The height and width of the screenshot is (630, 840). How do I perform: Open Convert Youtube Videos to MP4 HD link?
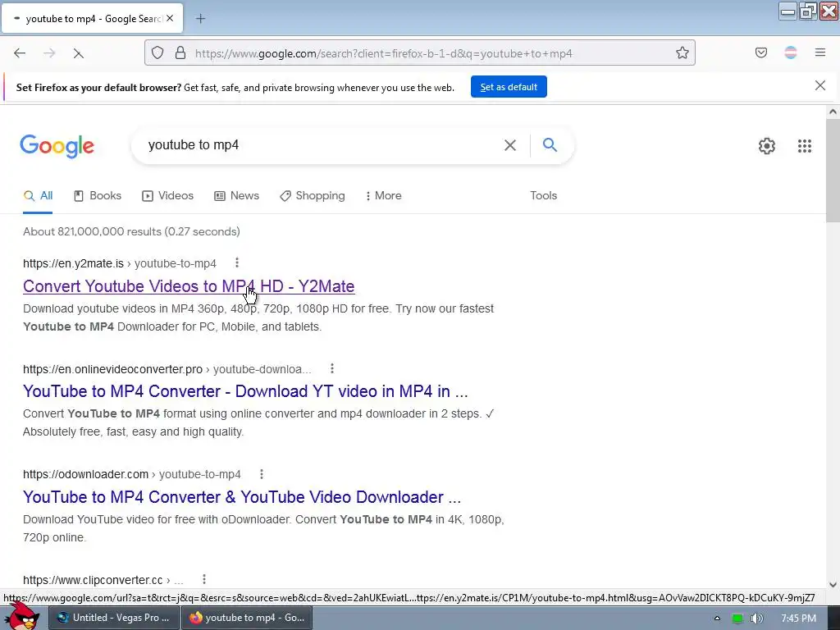click(189, 286)
